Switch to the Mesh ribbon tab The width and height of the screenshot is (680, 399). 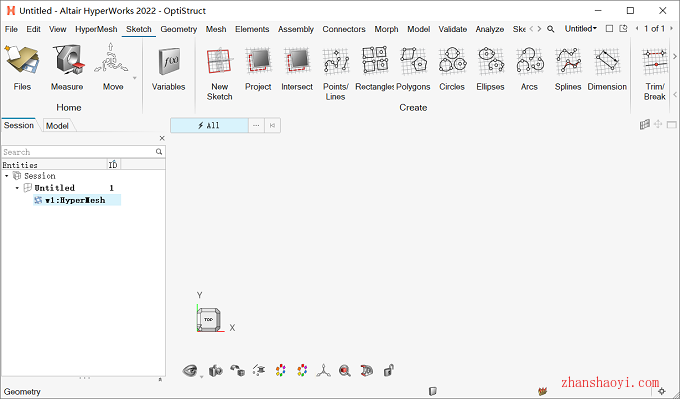[x=216, y=29]
